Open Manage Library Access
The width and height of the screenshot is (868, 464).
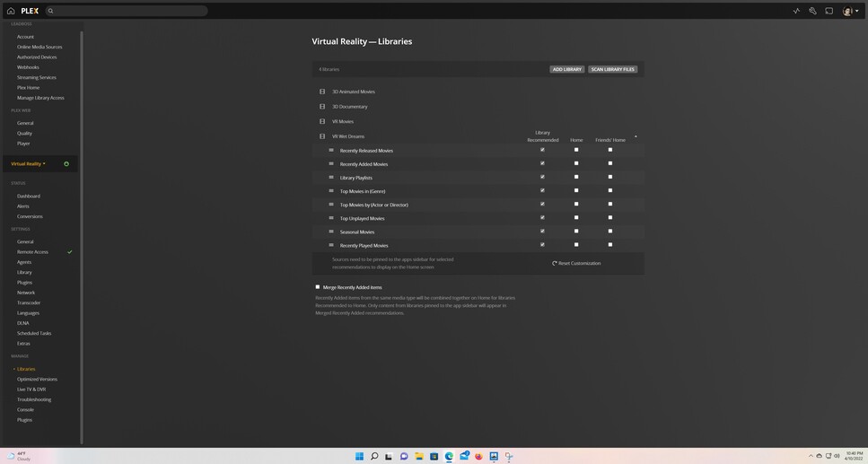pyautogui.click(x=40, y=98)
